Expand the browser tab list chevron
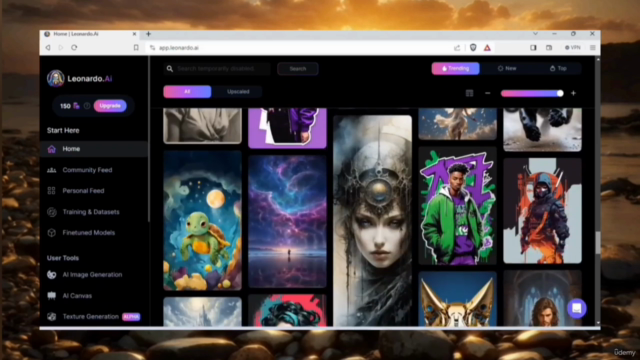The width and height of the screenshot is (640, 360). (x=535, y=34)
